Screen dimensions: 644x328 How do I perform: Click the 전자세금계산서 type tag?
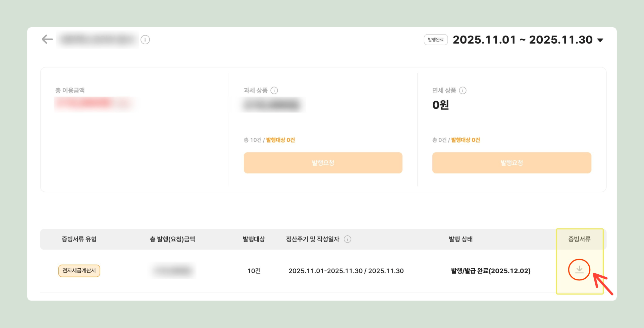pyautogui.click(x=79, y=271)
